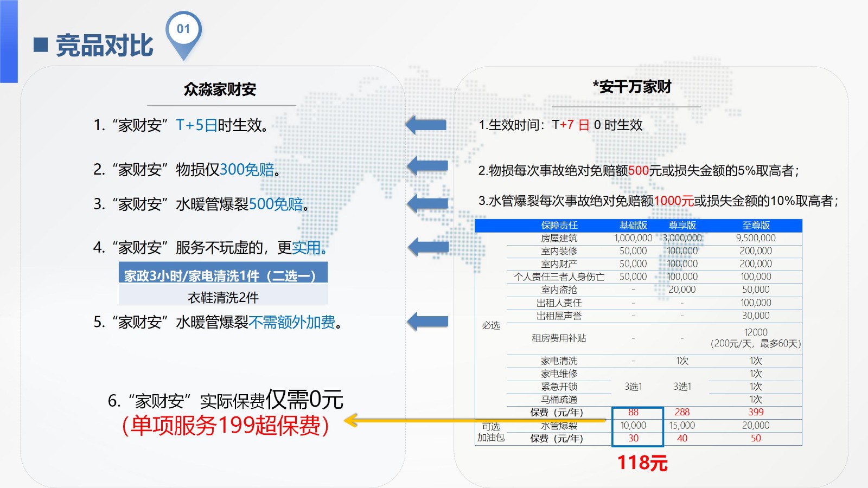Click the blue arrow beside 不需额外加费

coord(427,321)
